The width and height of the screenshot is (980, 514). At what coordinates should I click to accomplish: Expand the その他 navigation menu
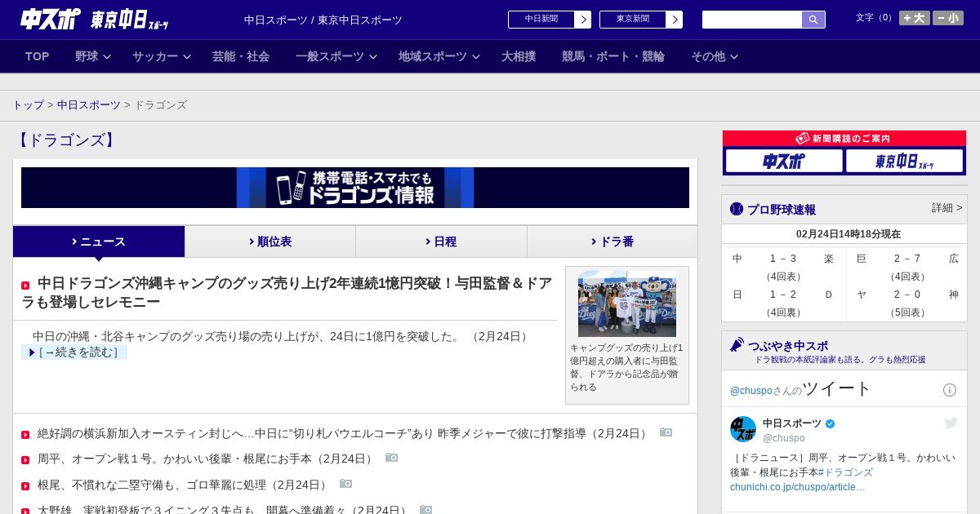[715, 56]
